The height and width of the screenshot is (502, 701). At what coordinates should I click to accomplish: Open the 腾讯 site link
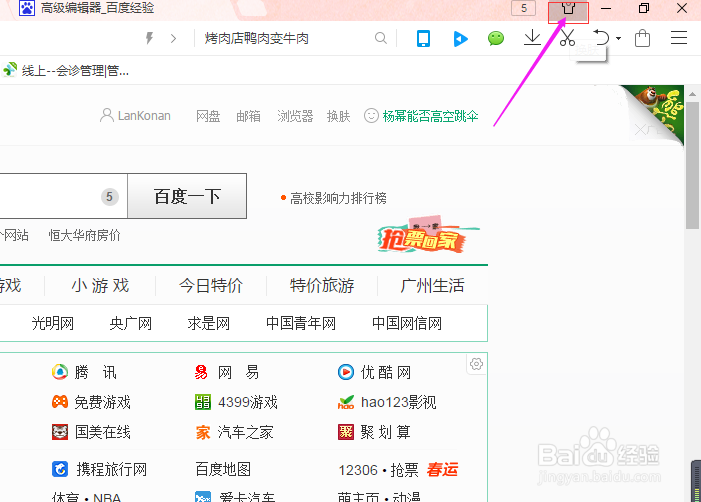pyautogui.click(x=96, y=372)
